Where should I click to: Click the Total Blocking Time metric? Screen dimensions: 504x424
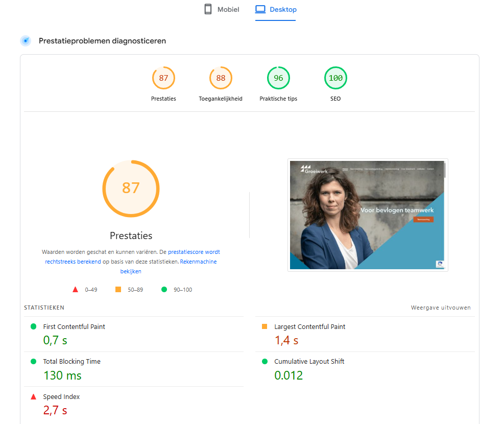tap(71, 362)
